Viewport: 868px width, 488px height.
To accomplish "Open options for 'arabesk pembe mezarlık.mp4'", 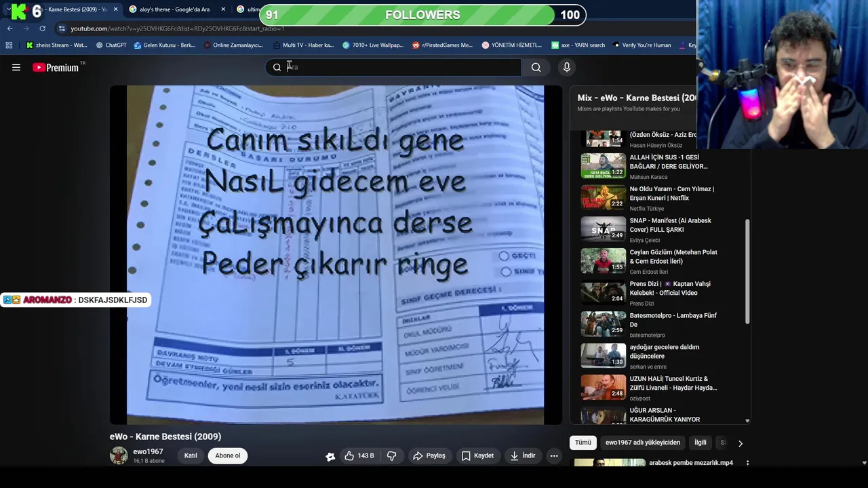I will click(x=747, y=463).
